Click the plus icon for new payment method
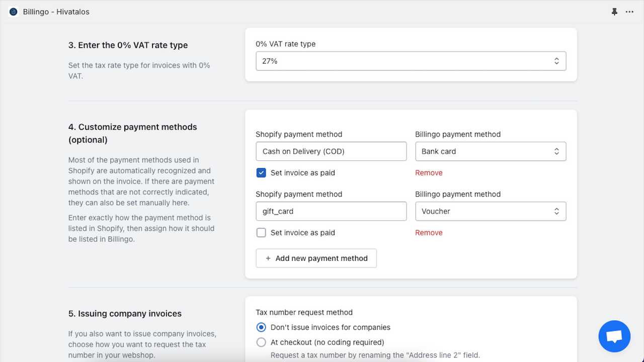Screen dimensions: 644x362 coord(268,258)
